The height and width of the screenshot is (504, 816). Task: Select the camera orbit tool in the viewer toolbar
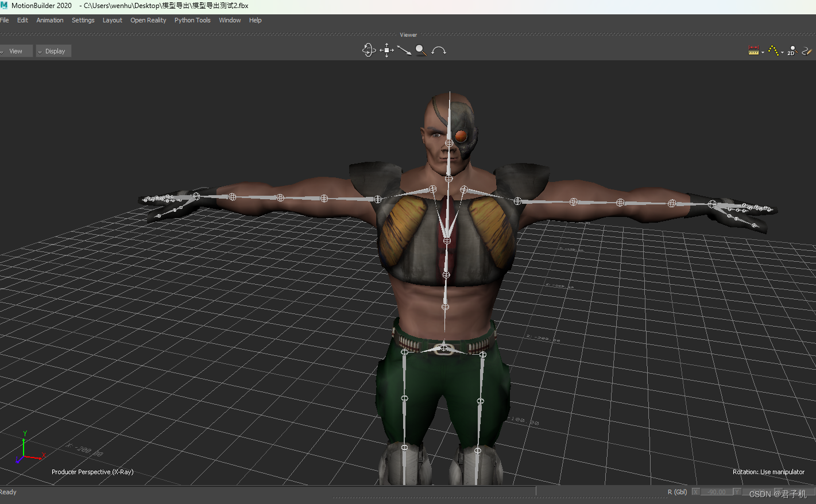pos(369,50)
